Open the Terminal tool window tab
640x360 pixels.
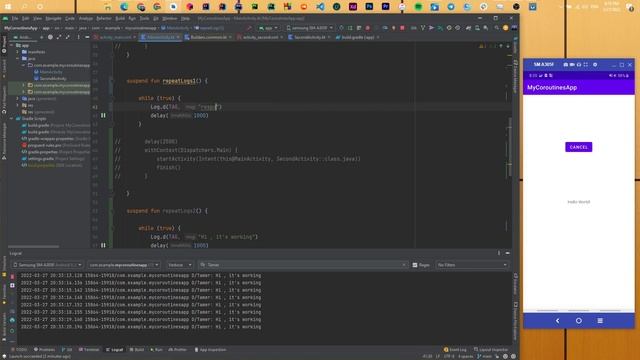point(89,350)
